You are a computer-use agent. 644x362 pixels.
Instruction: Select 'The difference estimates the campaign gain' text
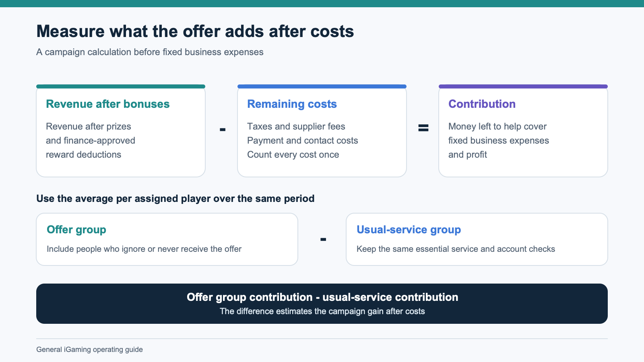pyautogui.click(x=322, y=311)
